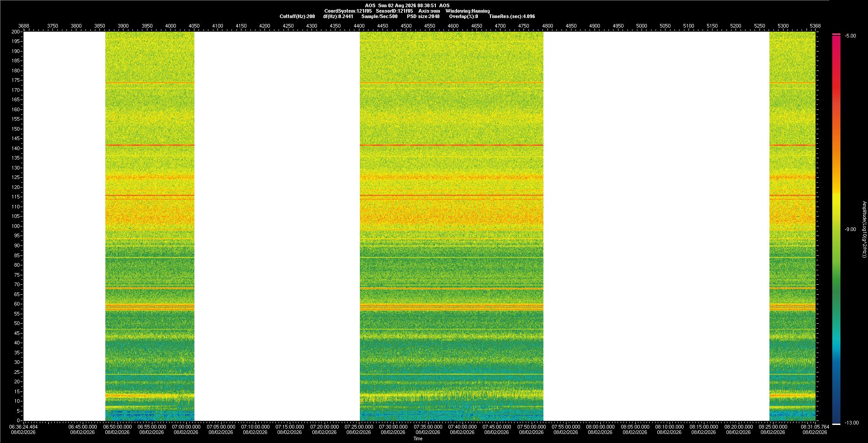Click the Windowing:Hanning header text
The height and width of the screenshot is (443, 868).
[467, 11]
